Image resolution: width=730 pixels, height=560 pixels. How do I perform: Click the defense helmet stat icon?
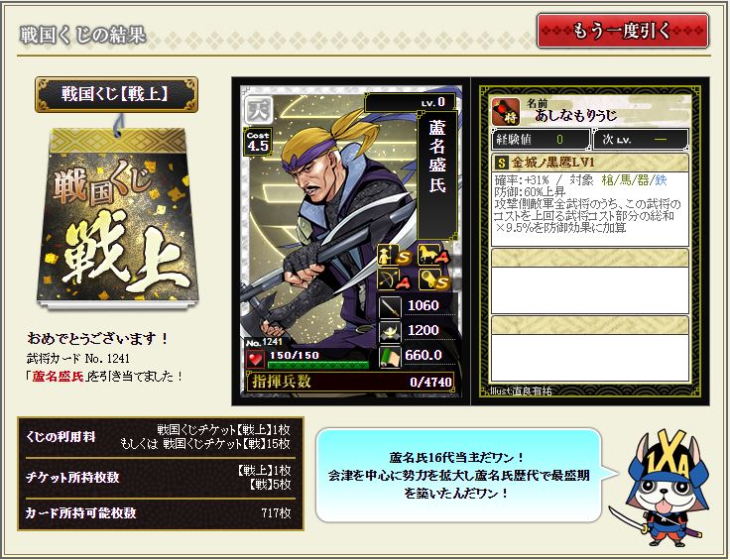(x=390, y=332)
